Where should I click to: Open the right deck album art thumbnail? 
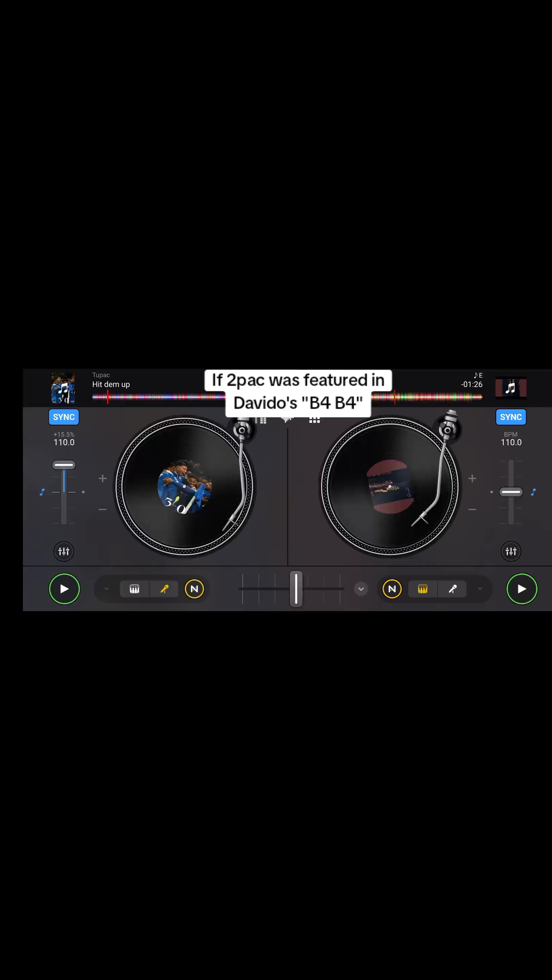coord(511,388)
